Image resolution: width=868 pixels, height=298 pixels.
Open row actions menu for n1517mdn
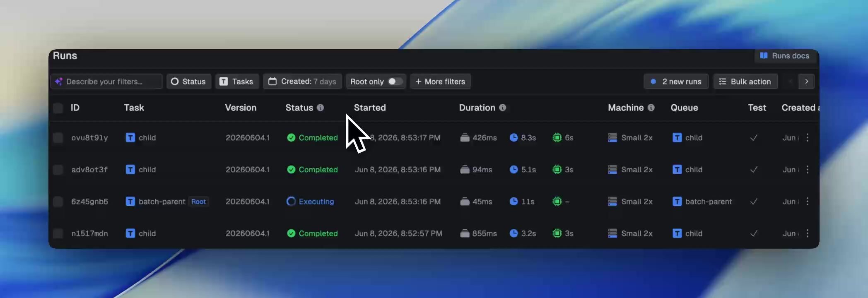pos(807,233)
